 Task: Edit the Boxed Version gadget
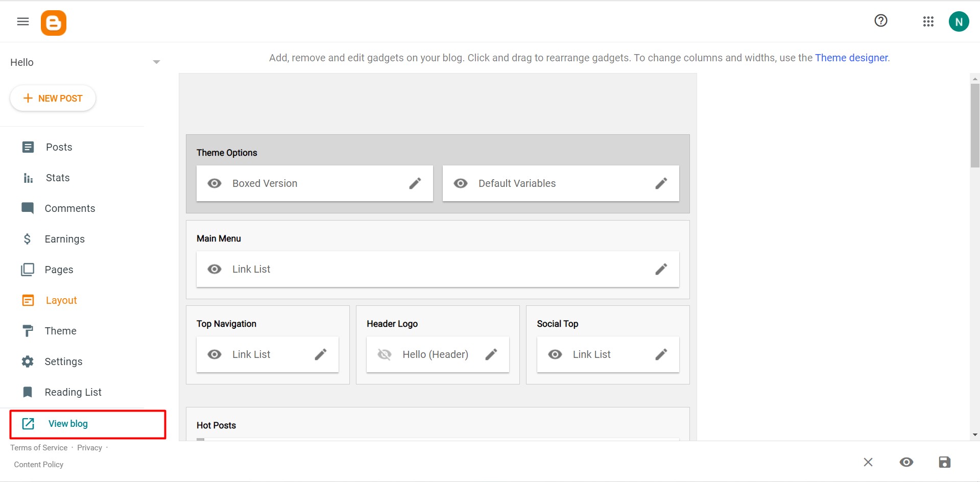[x=415, y=183]
